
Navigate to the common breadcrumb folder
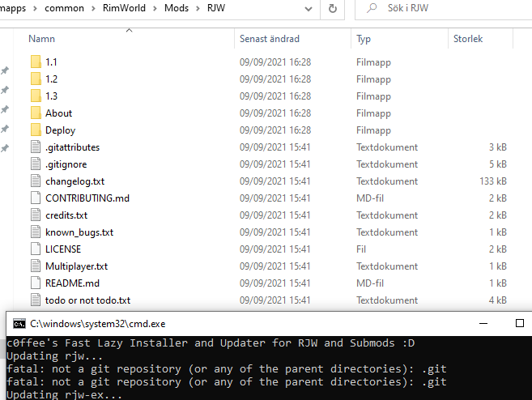[64, 8]
